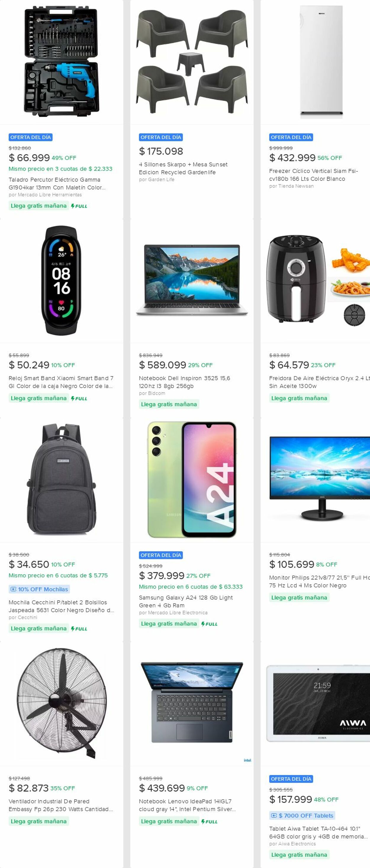Open the Embassy wall fan image
The width and height of the screenshot is (370, 868).
(x=62, y=704)
